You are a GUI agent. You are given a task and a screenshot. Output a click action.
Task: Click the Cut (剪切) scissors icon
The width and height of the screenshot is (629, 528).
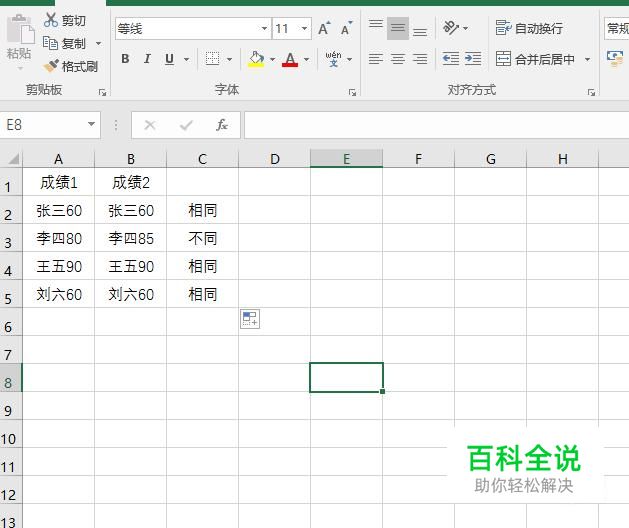click(51, 20)
